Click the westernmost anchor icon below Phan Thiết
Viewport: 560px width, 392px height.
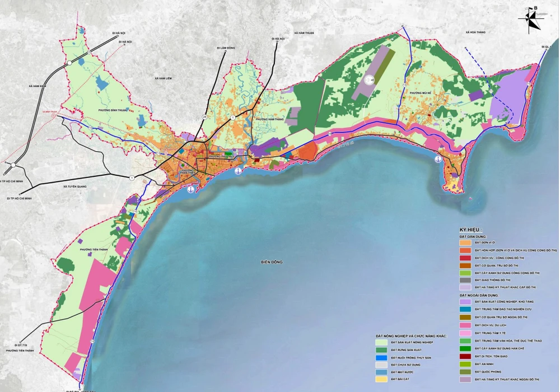[x=190, y=190]
